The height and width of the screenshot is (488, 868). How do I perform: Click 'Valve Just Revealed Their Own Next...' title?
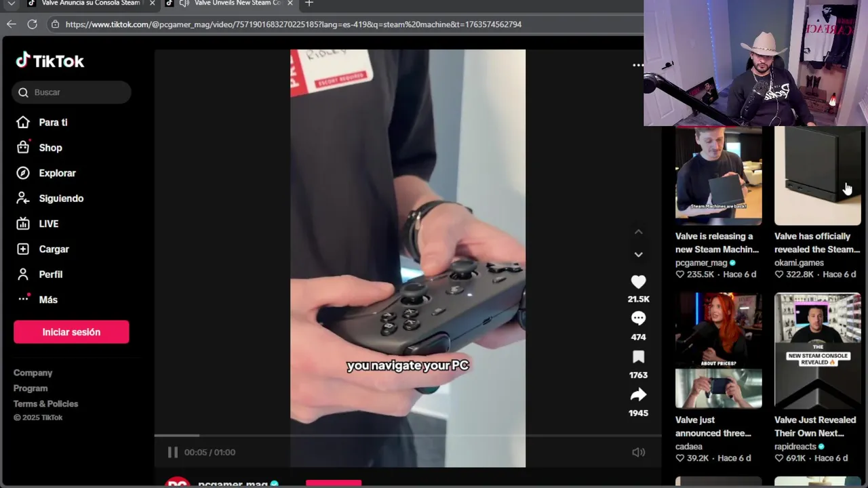point(815,426)
